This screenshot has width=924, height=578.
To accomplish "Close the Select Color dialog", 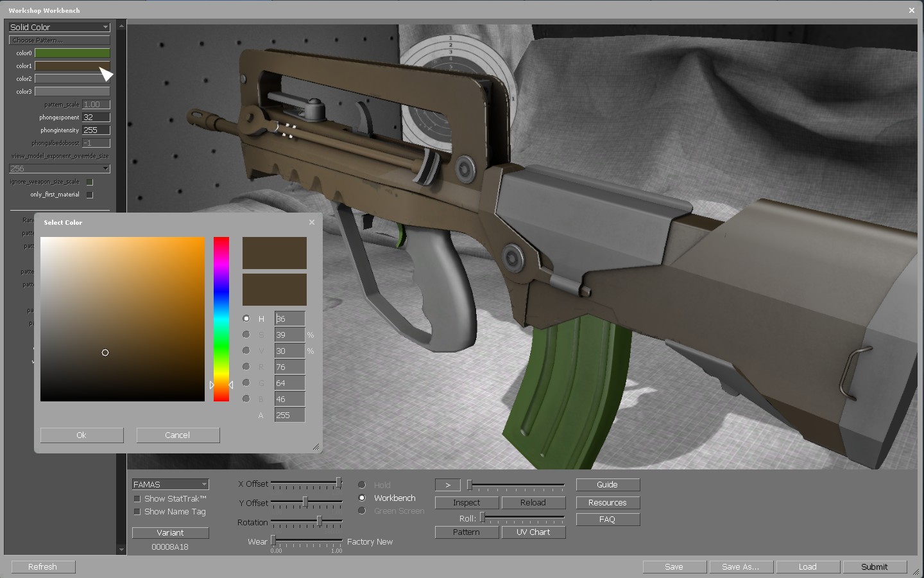I will click(x=312, y=222).
